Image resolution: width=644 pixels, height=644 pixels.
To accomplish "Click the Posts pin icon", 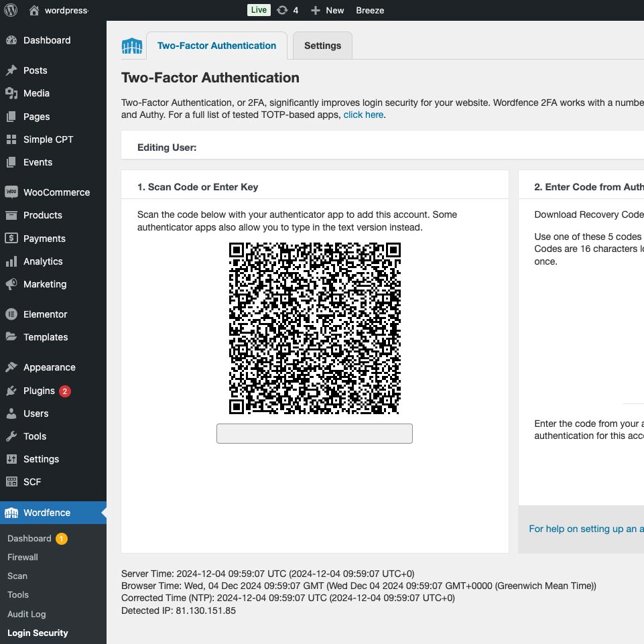I will (x=11, y=70).
